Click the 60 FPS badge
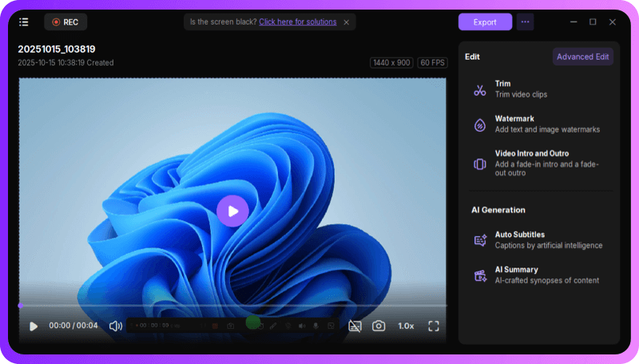The width and height of the screenshot is (639, 364). pos(432,63)
